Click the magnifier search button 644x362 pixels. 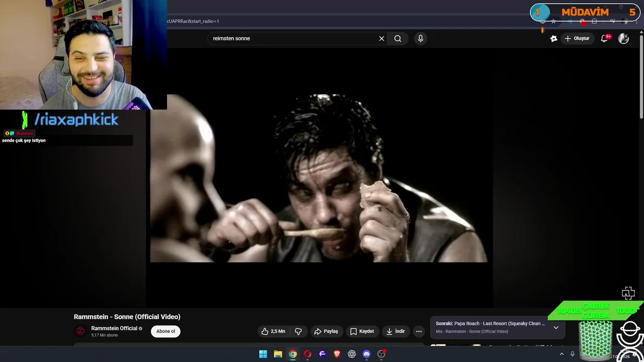click(x=397, y=38)
